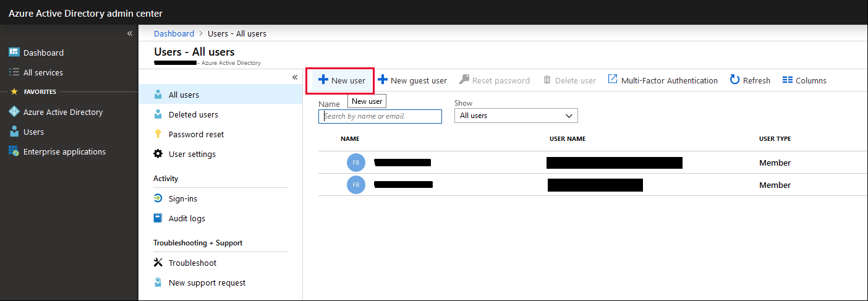The height and width of the screenshot is (301, 868).
Task: Select Deleted users in blade menu
Action: pyautogui.click(x=194, y=114)
